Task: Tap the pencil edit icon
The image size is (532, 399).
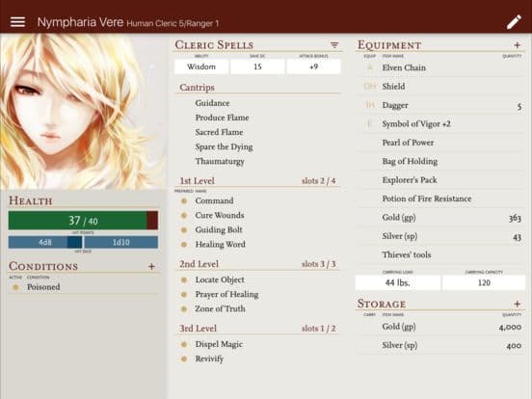Action: coord(514,22)
